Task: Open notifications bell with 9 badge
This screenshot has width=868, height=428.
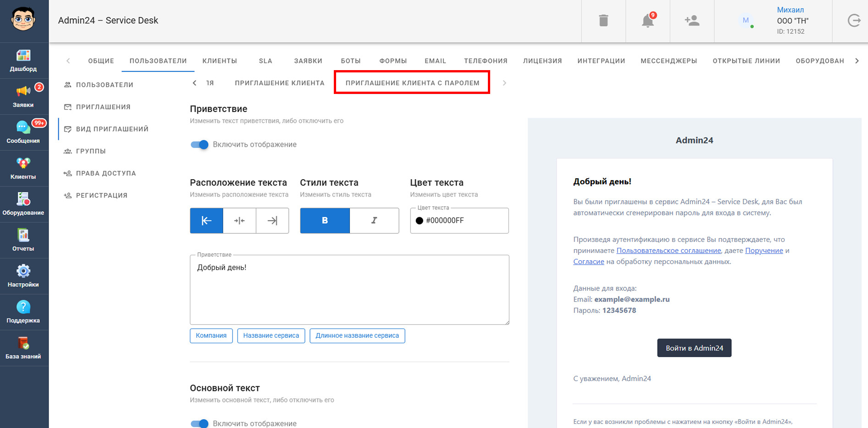Action: click(647, 21)
